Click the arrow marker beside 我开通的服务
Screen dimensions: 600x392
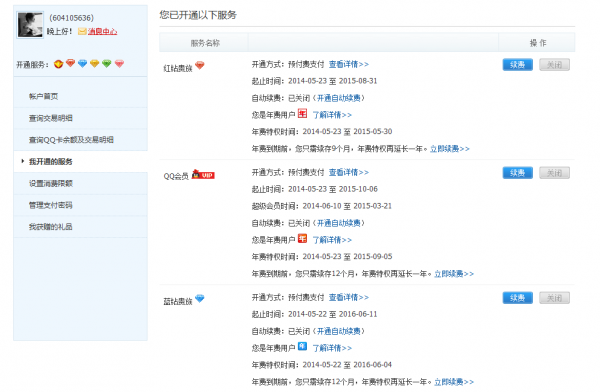pyautogui.click(x=23, y=161)
